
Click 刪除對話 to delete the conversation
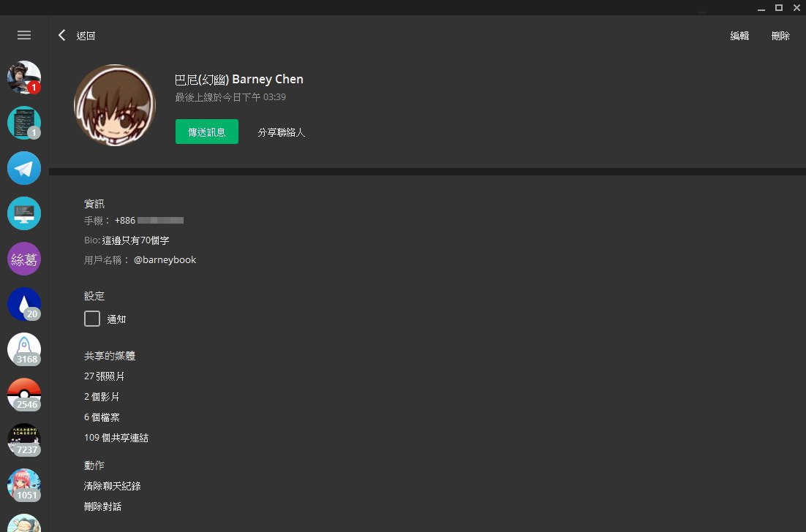[x=102, y=506]
